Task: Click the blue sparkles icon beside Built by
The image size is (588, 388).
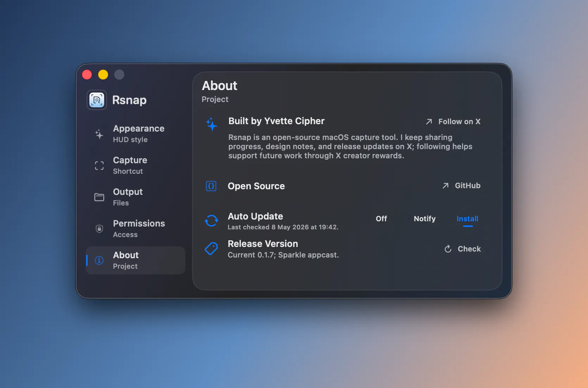Action: point(211,124)
